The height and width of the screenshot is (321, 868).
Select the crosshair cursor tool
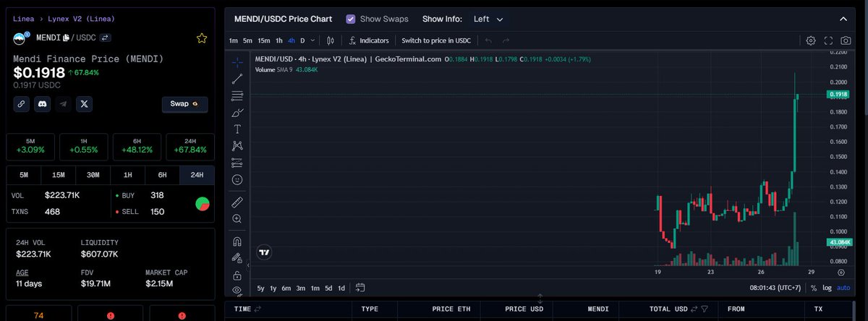237,63
